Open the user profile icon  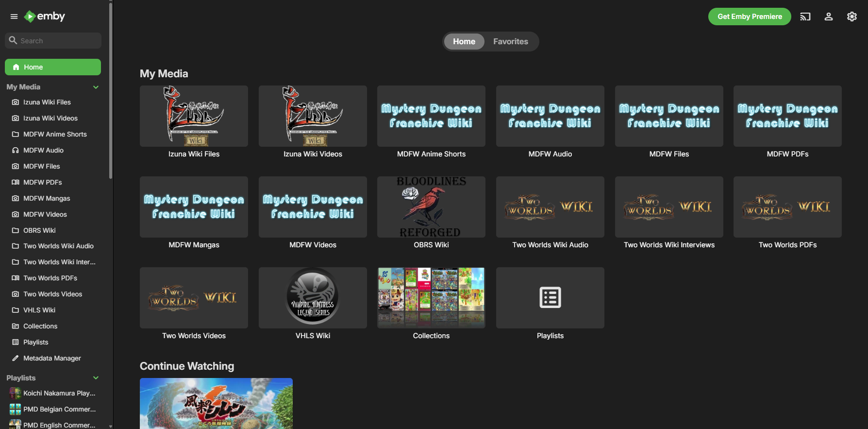[x=829, y=17]
